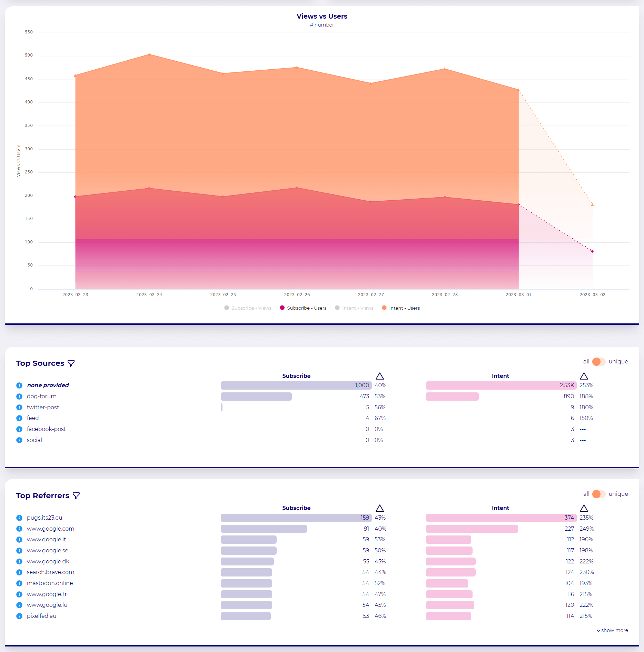
Task: Click the 2023-02-27 x-axis date label
Action: tap(371, 295)
